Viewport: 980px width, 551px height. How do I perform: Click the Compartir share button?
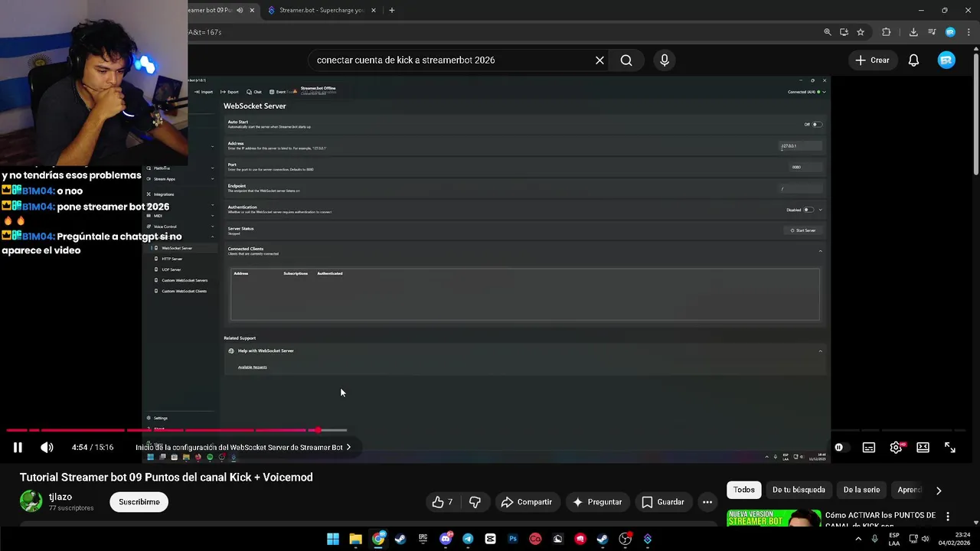click(x=526, y=502)
